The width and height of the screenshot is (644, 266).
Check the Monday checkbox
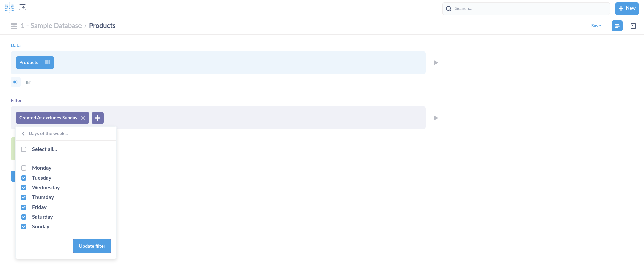click(x=24, y=168)
